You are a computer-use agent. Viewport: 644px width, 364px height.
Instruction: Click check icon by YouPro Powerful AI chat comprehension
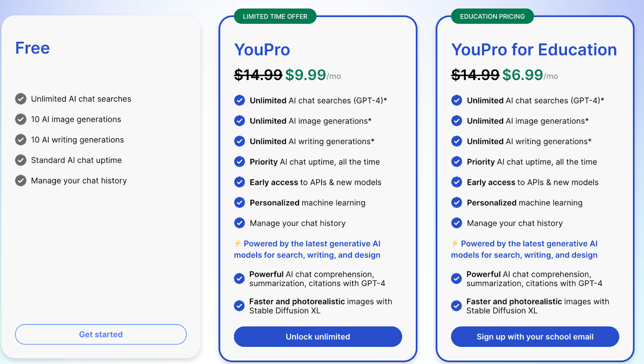click(239, 278)
